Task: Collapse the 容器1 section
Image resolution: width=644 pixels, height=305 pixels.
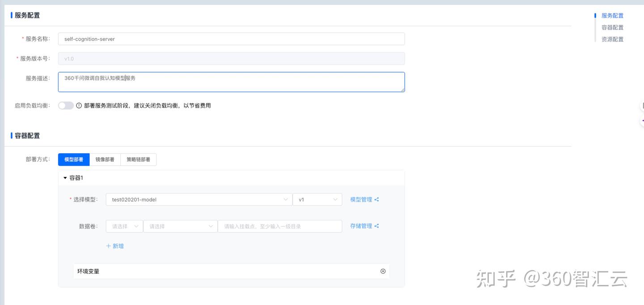Action: click(x=65, y=178)
